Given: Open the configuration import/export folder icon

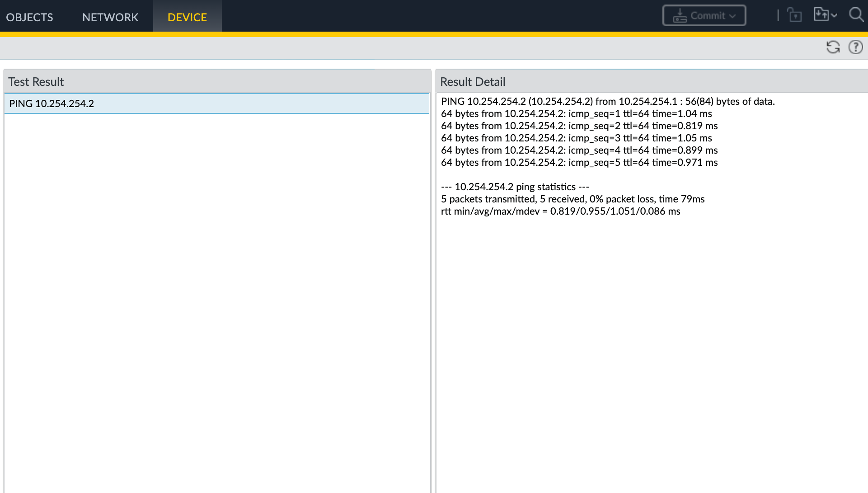Looking at the screenshot, I should point(821,14).
